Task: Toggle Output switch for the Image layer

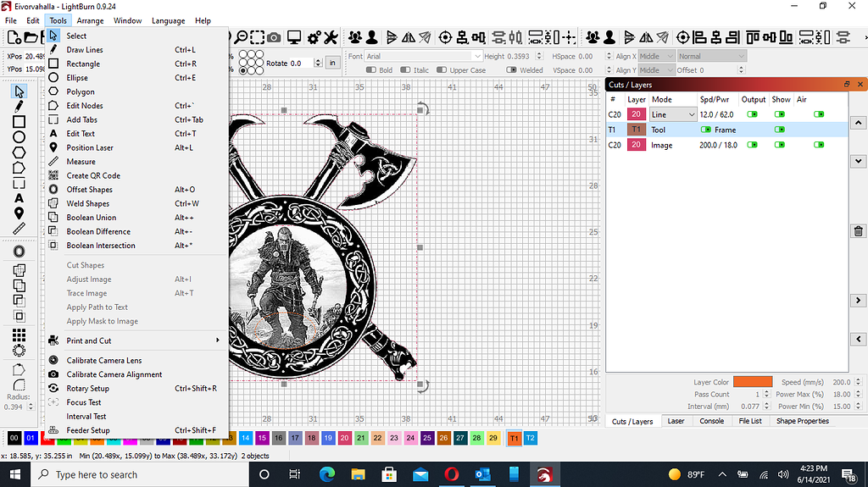Action: pos(752,146)
